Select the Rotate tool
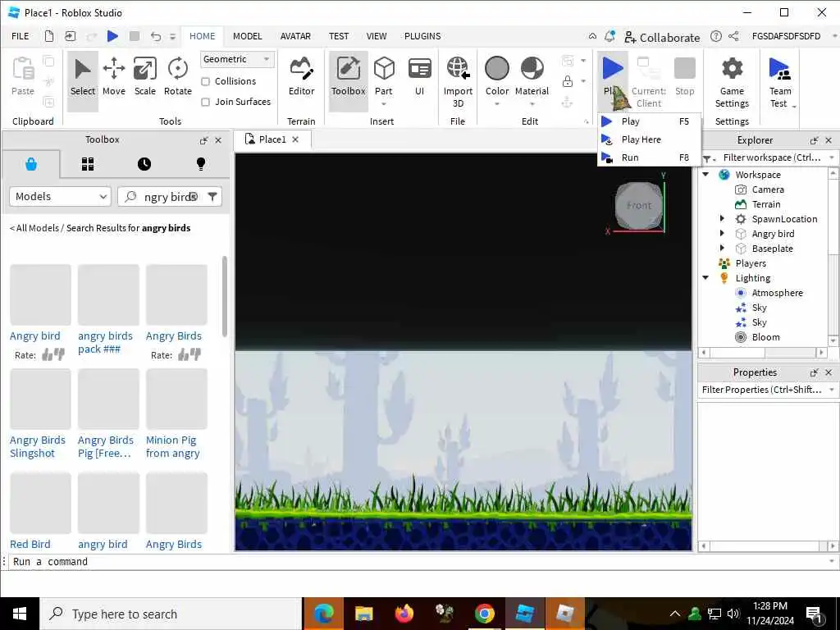Image resolution: width=840 pixels, height=630 pixels. point(178,76)
